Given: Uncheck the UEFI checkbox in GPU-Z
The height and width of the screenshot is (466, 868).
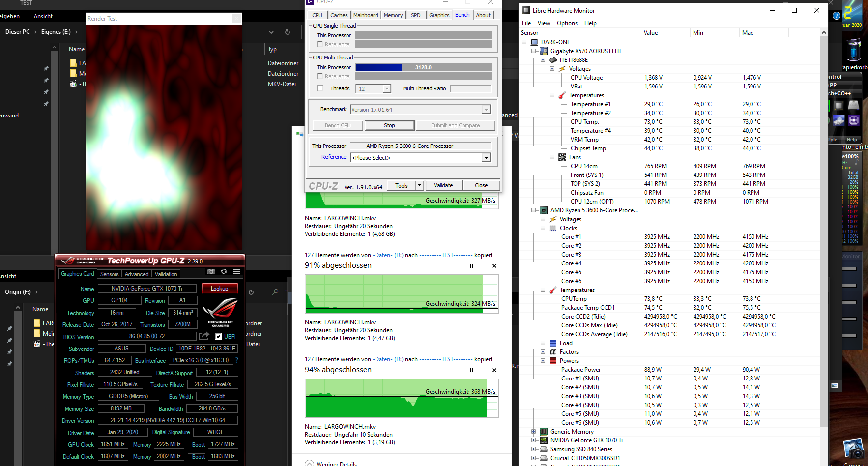Looking at the screenshot, I should point(218,337).
